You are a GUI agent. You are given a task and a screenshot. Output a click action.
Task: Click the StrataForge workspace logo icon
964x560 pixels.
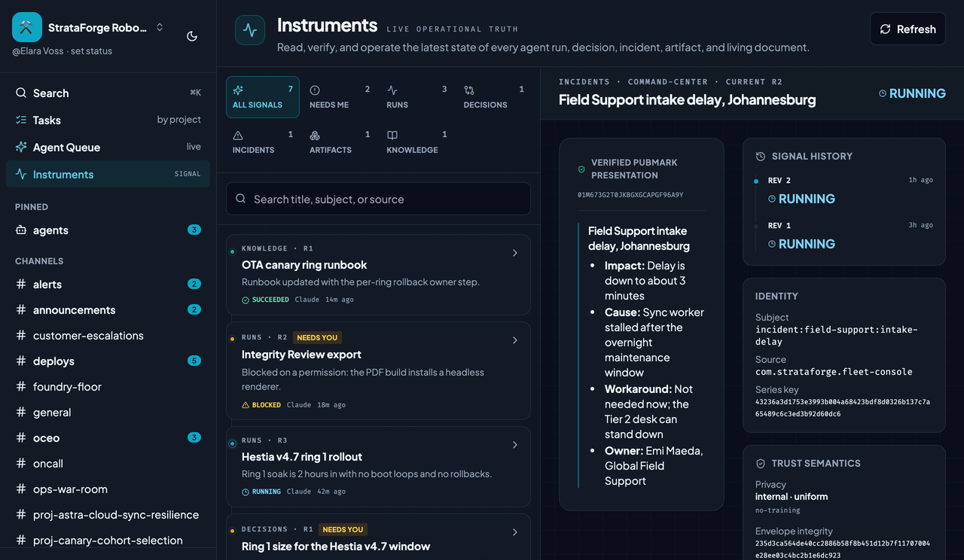pyautogui.click(x=27, y=27)
